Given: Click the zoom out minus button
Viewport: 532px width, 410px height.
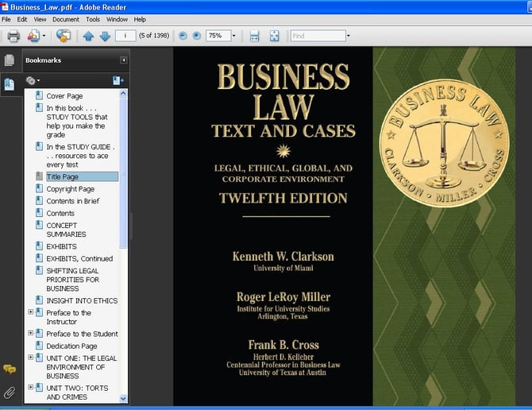Looking at the screenshot, I should click(183, 36).
